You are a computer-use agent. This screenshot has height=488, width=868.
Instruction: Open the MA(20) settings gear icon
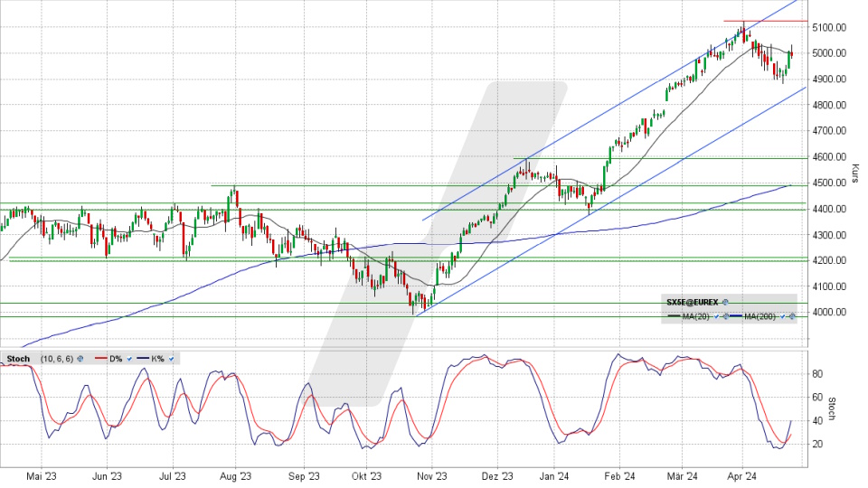[726, 316]
